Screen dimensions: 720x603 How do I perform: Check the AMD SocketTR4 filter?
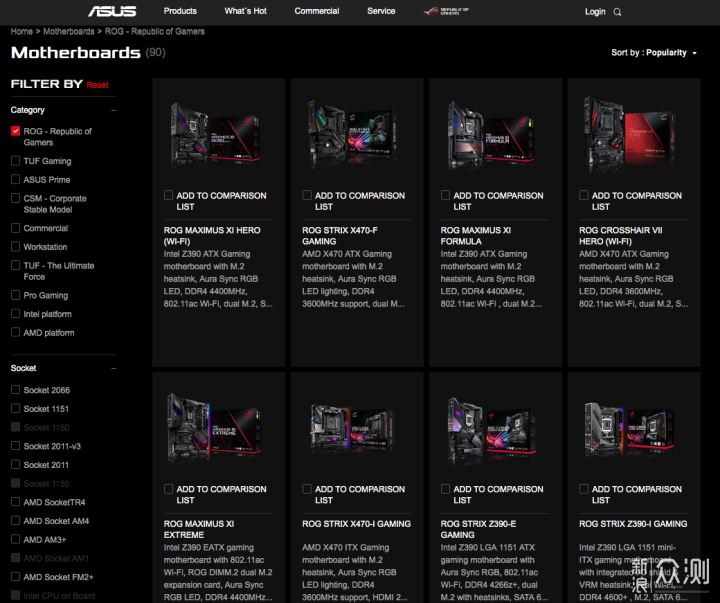pyautogui.click(x=16, y=502)
